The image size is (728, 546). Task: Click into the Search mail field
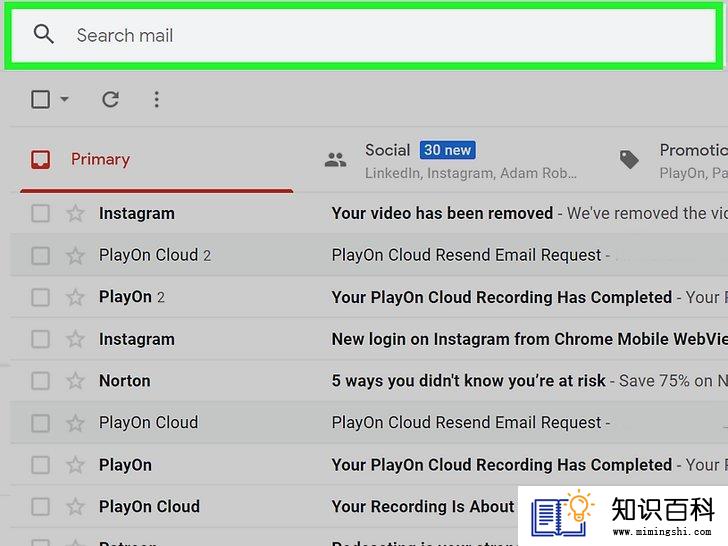(364, 35)
